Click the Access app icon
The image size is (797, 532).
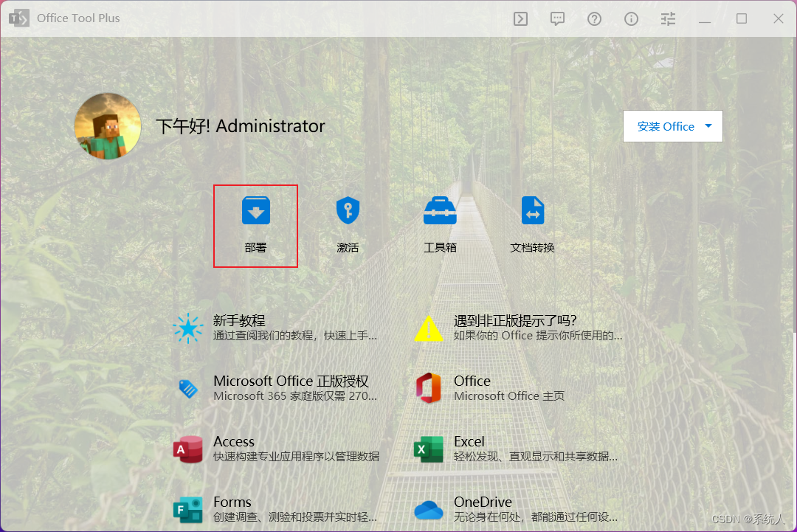(188, 449)
